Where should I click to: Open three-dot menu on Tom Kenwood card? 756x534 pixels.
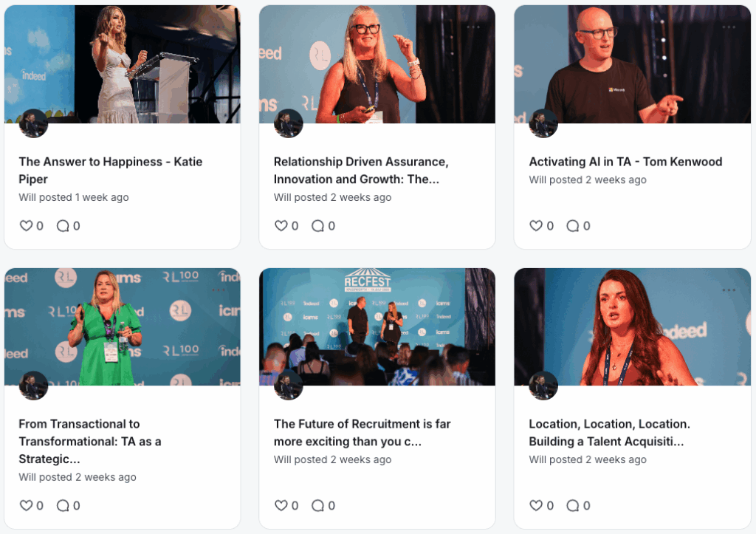(x=729, y=27)
